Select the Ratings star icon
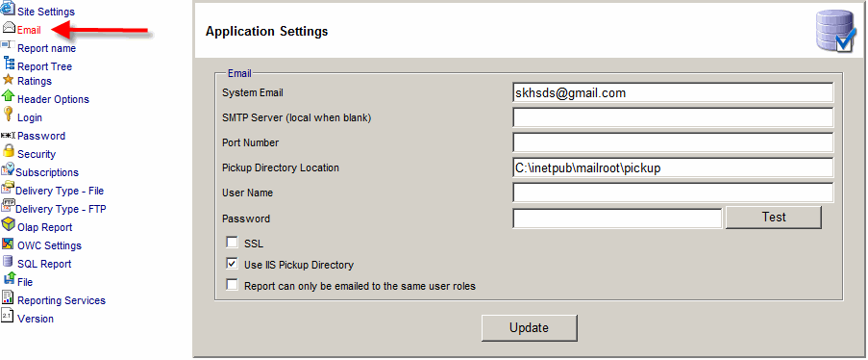This screenshot has width=868, height=360. [x=9, y=79]
